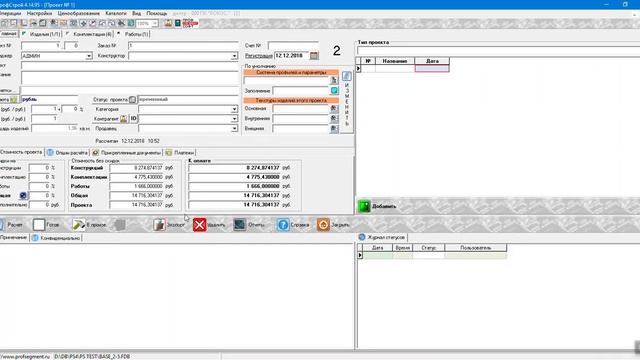The width and height of the screenshot is (640, 360).
Task: Click the profile system selection icon
Action: tap(334, 80)
